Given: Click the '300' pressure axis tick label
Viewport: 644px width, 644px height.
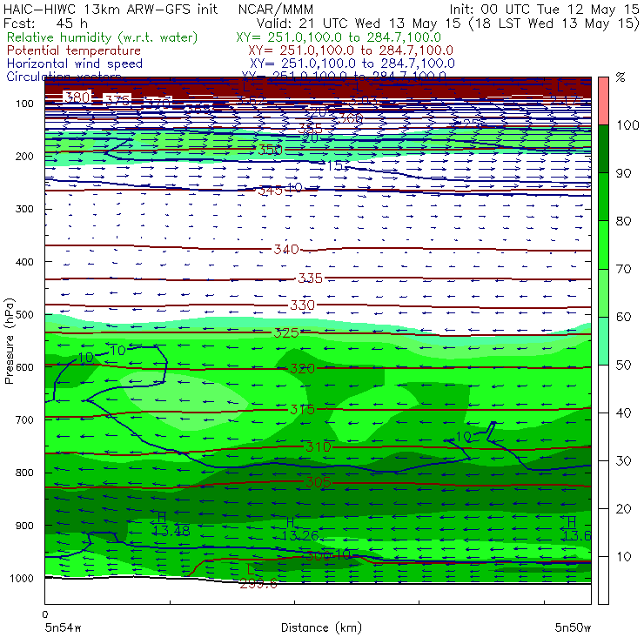Looking at the screenshot, I should 24,209.
